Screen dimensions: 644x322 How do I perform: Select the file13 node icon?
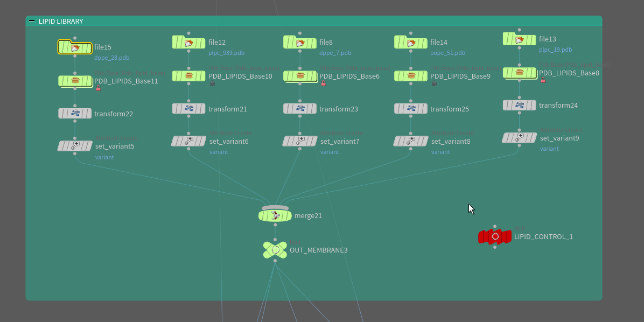(x=520, y=39)
